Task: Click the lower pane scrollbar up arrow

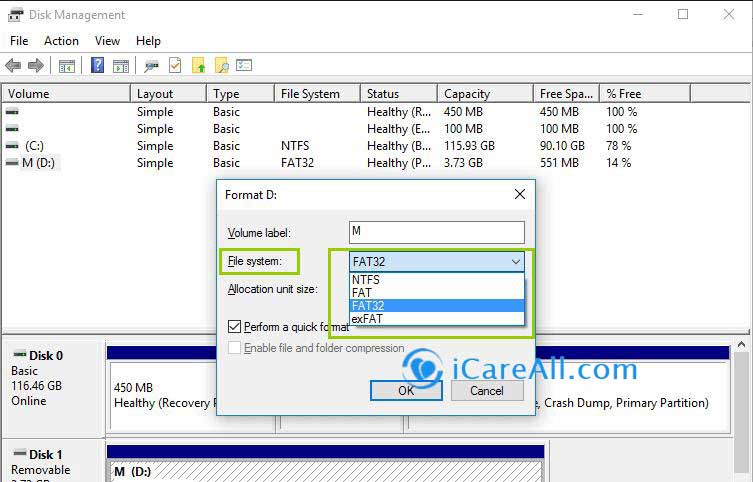Action: coord(741,345)
